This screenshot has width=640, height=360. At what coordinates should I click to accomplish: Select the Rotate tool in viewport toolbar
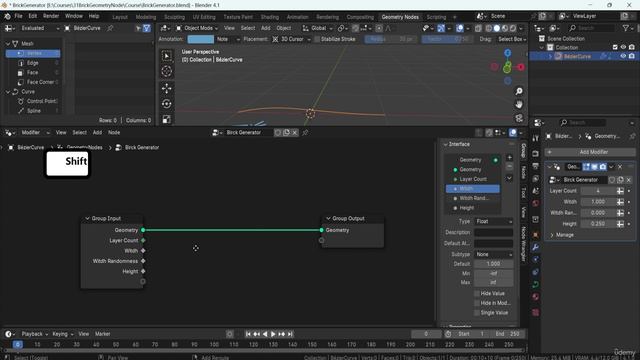coord(167,104)
